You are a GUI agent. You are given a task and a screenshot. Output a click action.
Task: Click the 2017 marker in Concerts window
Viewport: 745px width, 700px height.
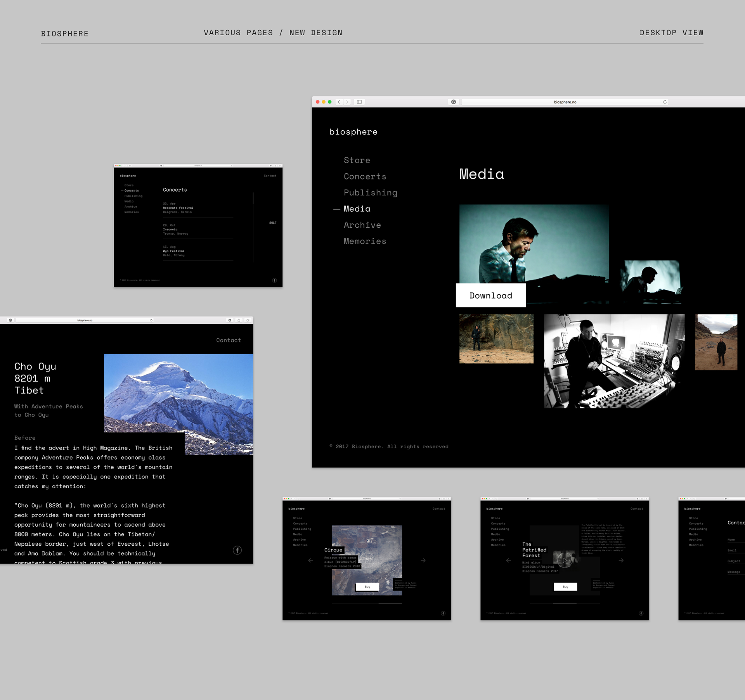[x=273, y=223]
